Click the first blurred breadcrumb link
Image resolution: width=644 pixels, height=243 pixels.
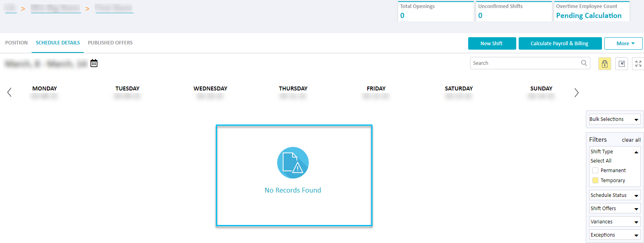(x=10, y=8)
